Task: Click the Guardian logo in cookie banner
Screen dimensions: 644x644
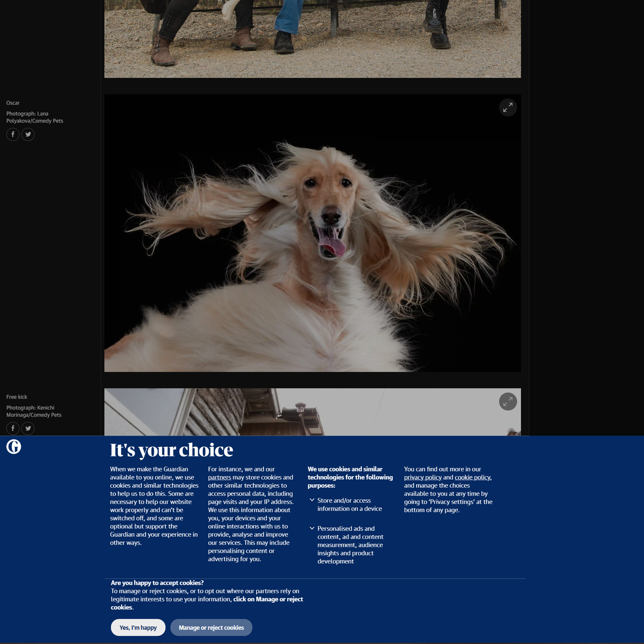Action: click(x=14, y=447)
